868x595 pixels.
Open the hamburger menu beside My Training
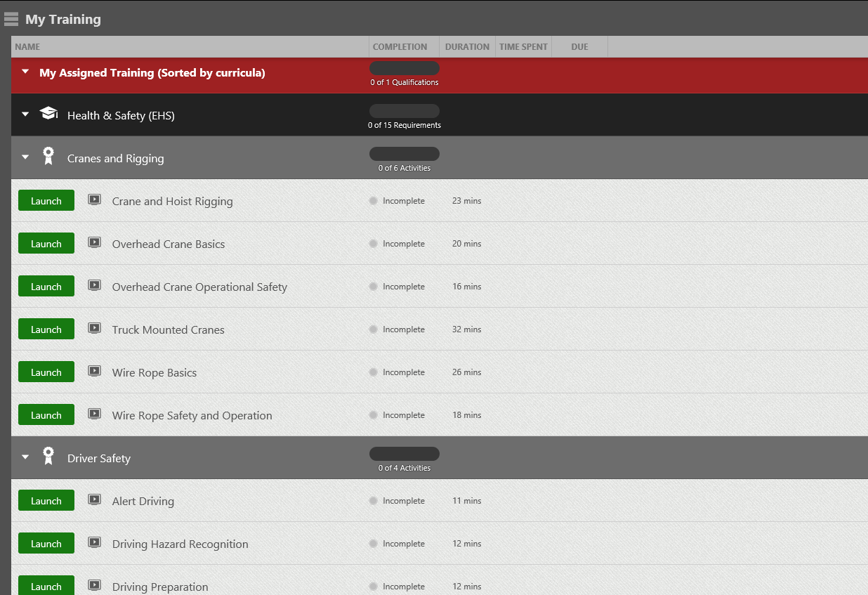[11, 19]
